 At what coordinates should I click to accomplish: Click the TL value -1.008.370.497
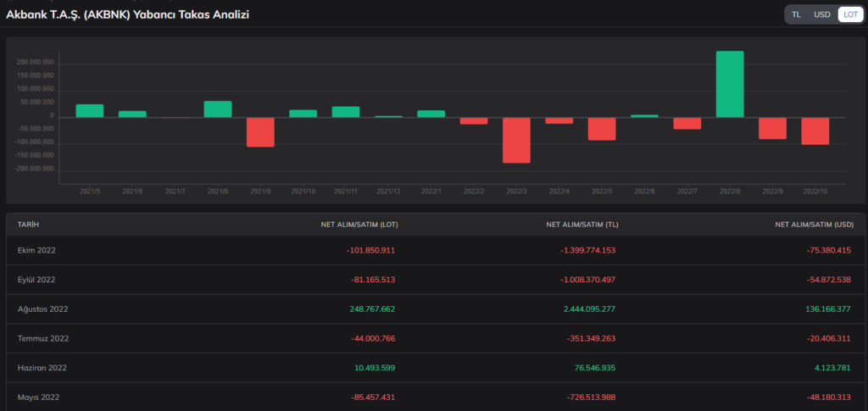(588, 280)
